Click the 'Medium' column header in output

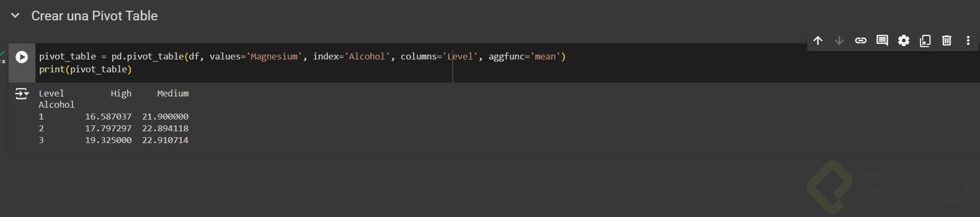173,93
